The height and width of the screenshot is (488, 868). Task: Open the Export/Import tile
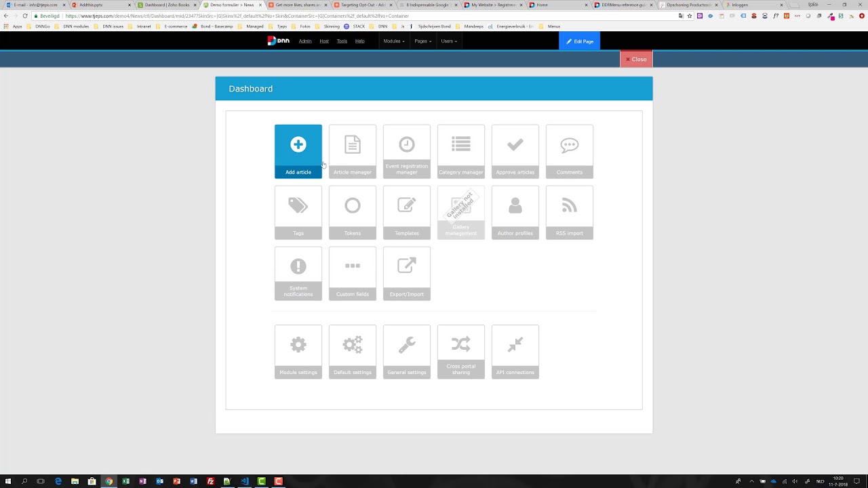pyautogui.click(x=407, y=274)
